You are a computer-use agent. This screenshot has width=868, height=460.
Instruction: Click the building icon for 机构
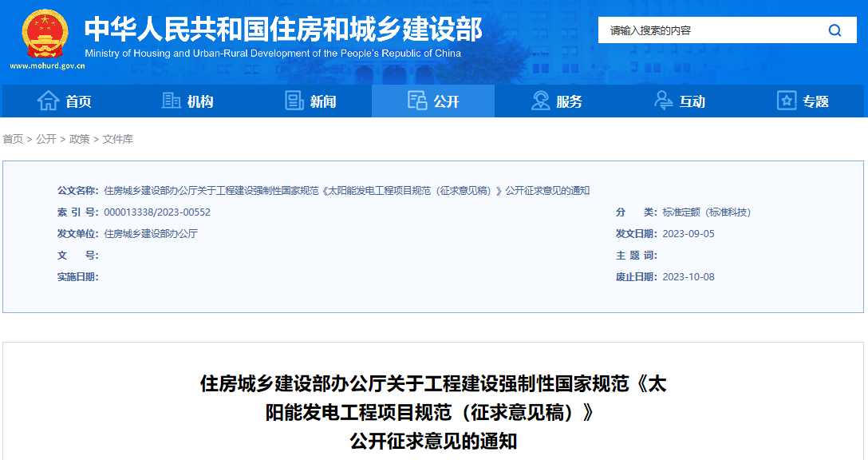(x=171, y=101)
